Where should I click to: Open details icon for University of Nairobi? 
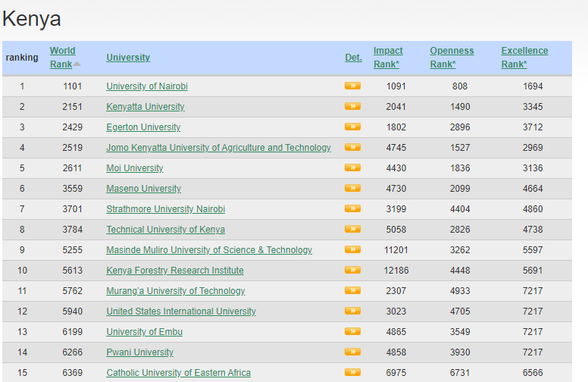[x=352, y=86]
